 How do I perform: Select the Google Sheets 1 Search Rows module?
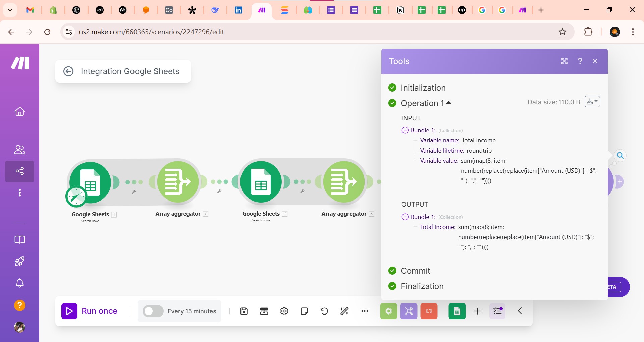pyautogui.click(x=90, y=182)
